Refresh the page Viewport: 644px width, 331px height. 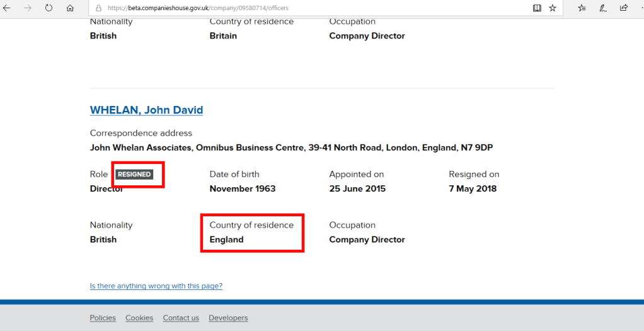49,8
